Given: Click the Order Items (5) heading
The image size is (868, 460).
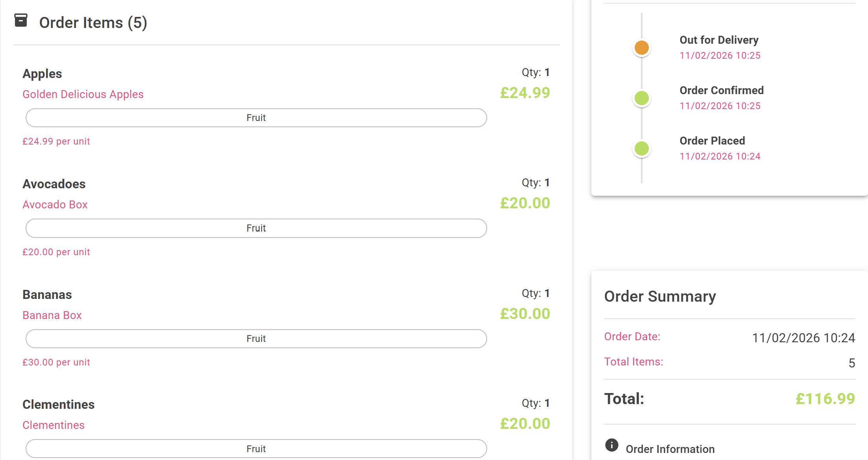Looking at the screenshot, I should (x=93, y=22).
